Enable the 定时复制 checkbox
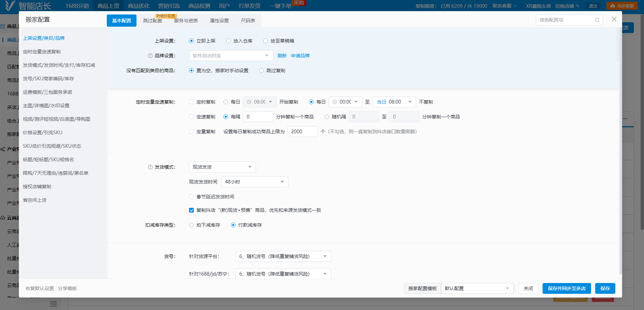Image resolution: width=644 pixels, height=310 pixels. 191,102
